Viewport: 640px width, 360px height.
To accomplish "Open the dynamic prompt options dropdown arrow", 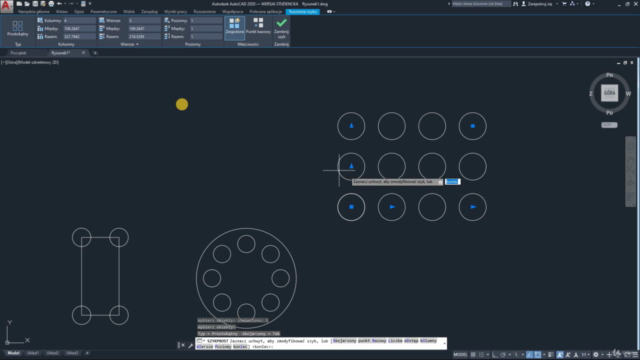I will pos(440,182).
